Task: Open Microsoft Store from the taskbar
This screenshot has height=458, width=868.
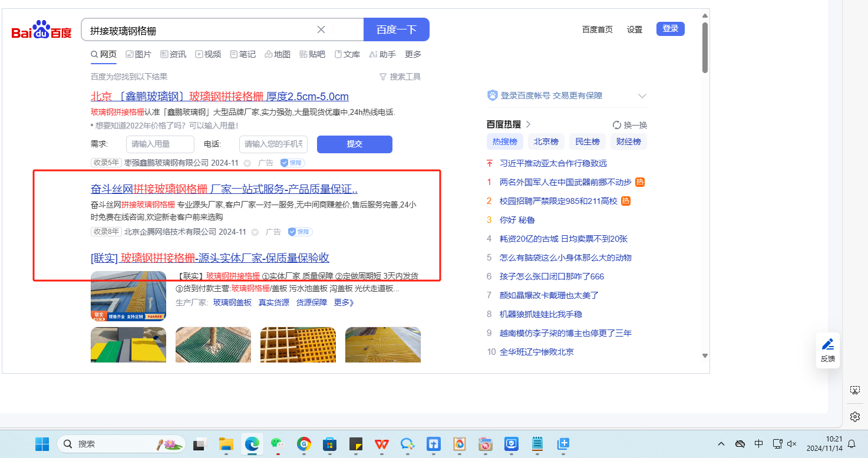Action: (330, 444)
